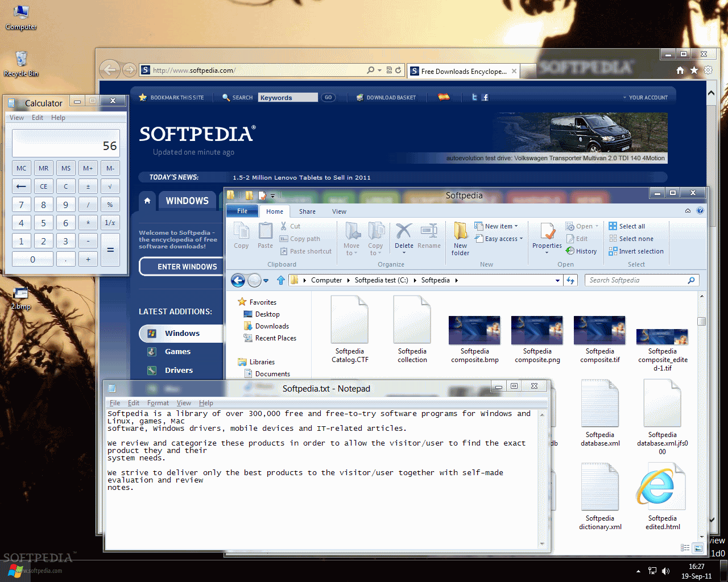
Task: Click the Calculator MS memory button
Action: 66,168
